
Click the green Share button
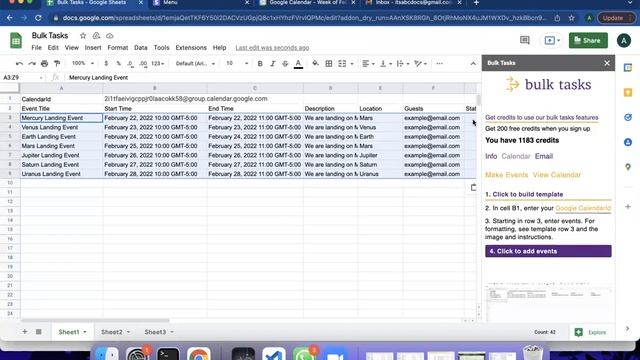[588, 40]
